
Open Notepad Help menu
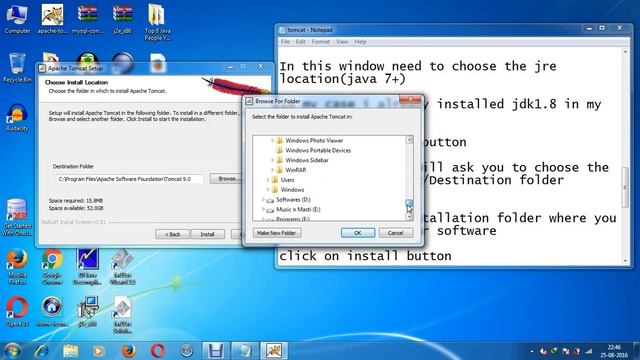[x=360, y=42]
